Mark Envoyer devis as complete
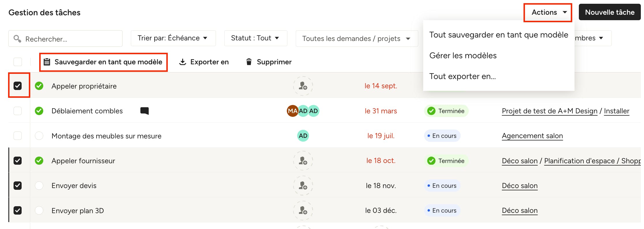The image size is (644, 229). pos(39,185)
